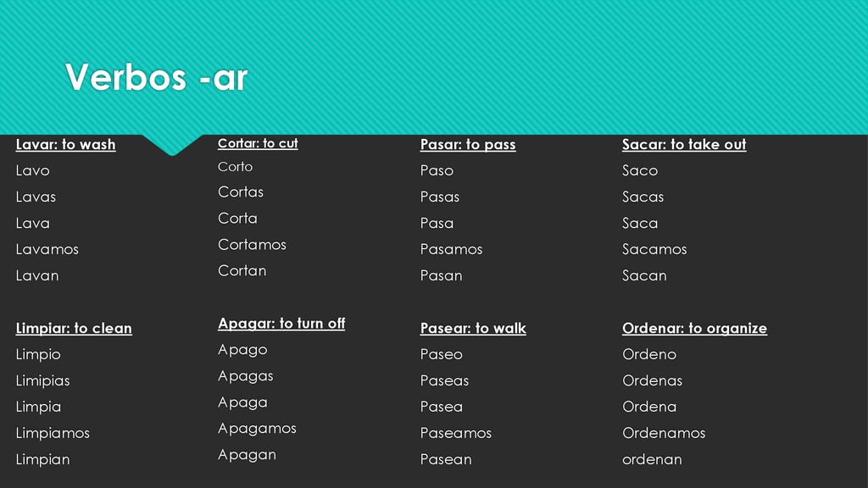The image size is (868, 488).
Task: Click the word 'Lavamos'
Action: [47, 249]
